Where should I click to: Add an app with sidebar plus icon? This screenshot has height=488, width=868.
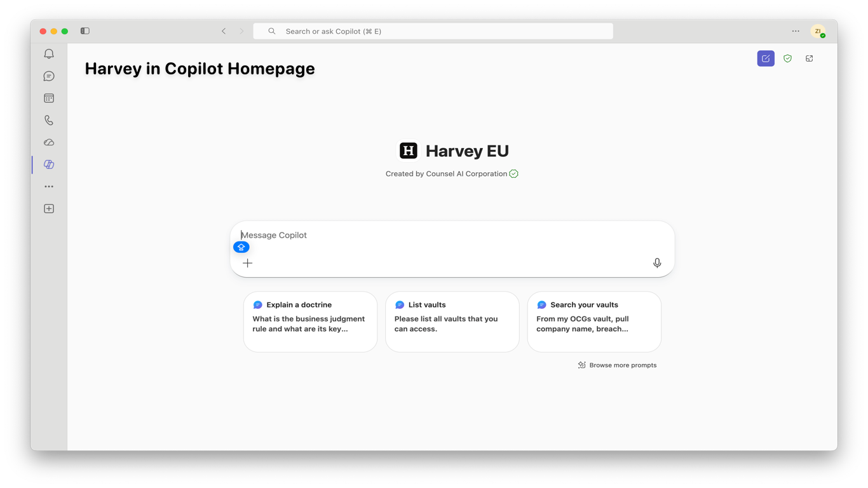(49, 208)
